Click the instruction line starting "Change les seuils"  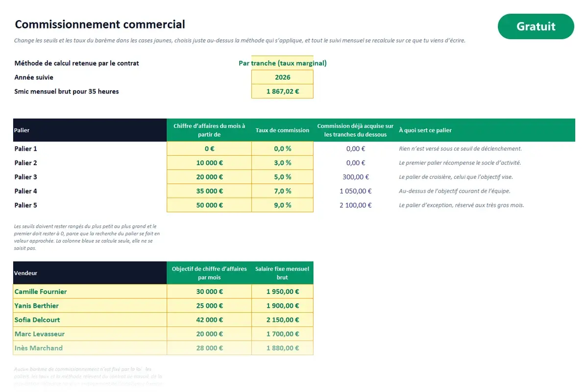point(240,41)
